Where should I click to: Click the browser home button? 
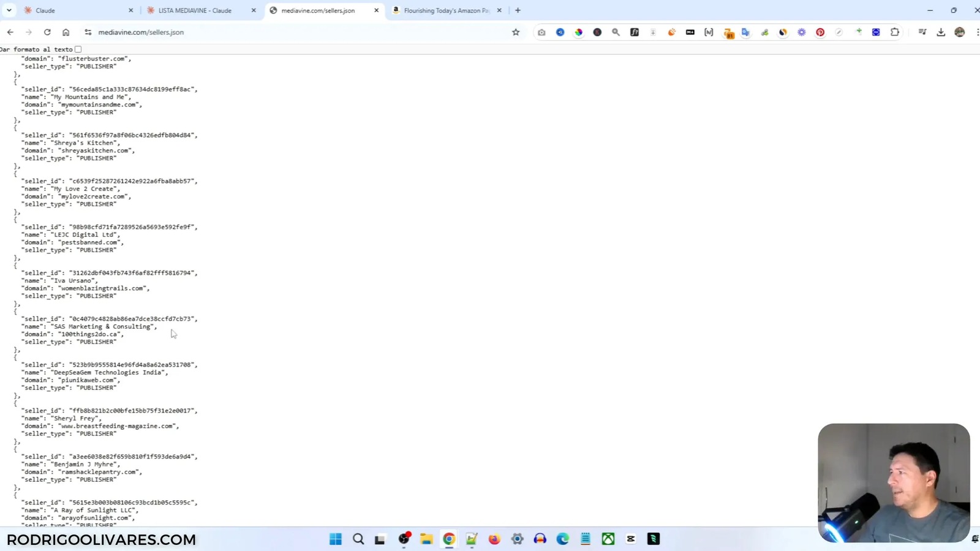point(66,32)
